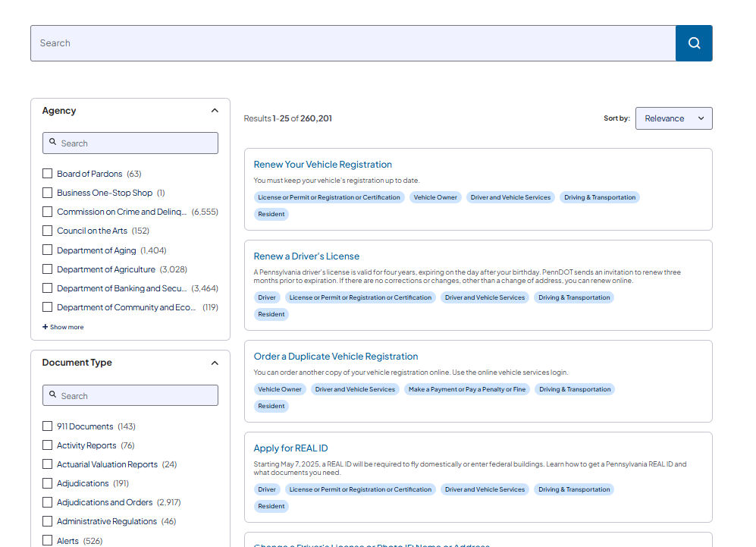Viewport: 756px width, 547px height.
Task: Expand agencies with Show more
Action: [x=63, y=327]
